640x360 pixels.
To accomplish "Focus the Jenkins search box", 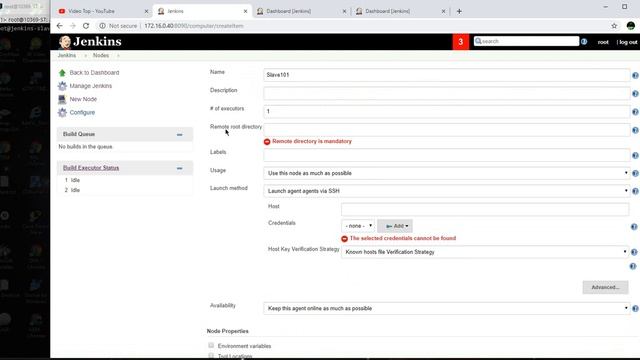I will coord(527,41).
